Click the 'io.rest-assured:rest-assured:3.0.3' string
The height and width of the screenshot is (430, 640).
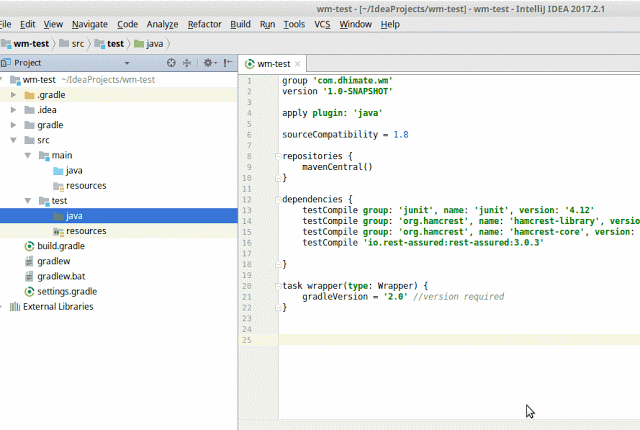(453, 243)
